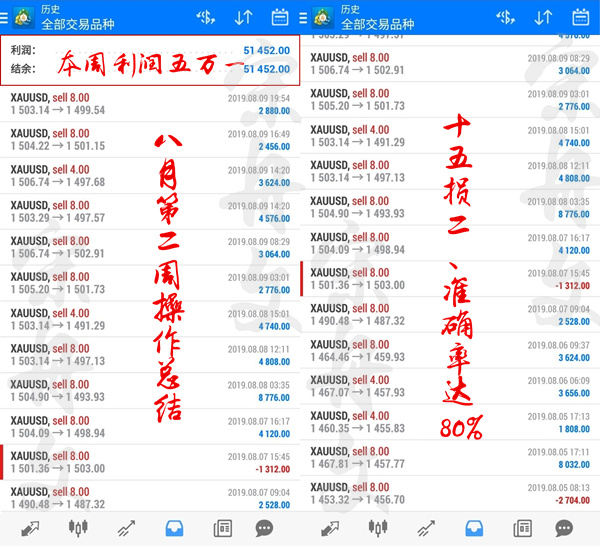Tap 全部交易品种 title in the right screenshot
Screen dimensions: 600x546
[377, 24]
